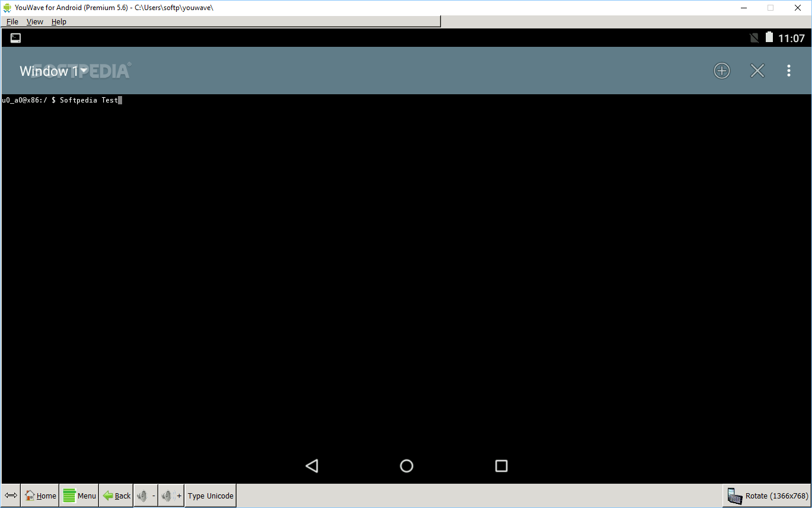Lower volume with speaker minus button
The image size is (812, 508).
click(146, 496)
